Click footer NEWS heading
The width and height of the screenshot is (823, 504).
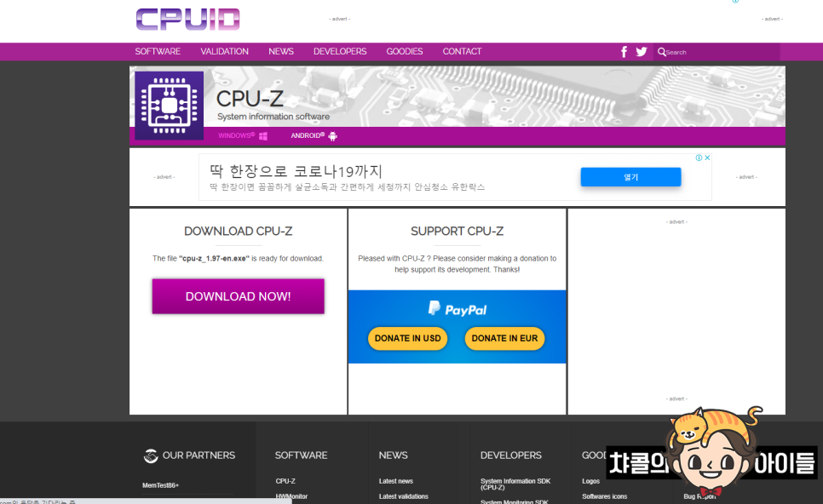point(393,455)
